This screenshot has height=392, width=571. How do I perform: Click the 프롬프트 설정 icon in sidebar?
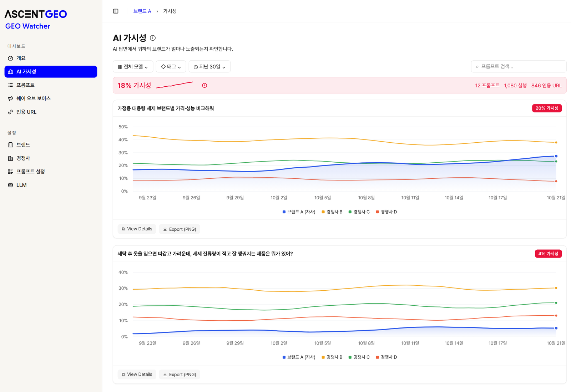pos(10,172)
